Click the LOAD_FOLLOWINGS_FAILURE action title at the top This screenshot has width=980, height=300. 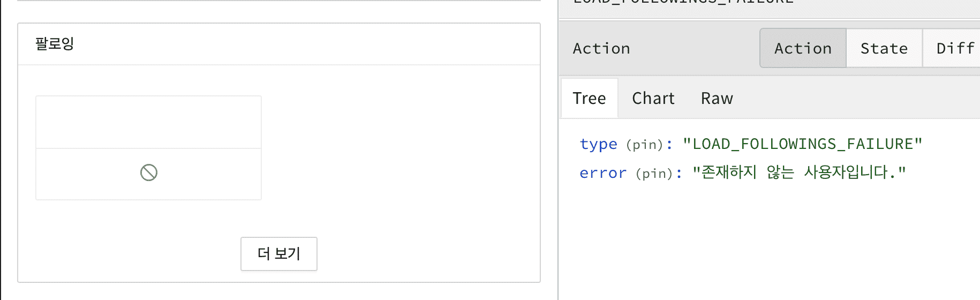tap(683, 2)
